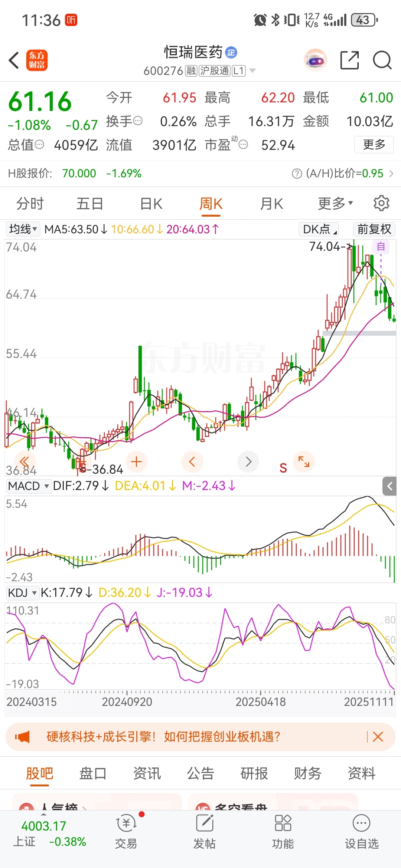Expand chart to fullscreen icon

pos(304,462)
